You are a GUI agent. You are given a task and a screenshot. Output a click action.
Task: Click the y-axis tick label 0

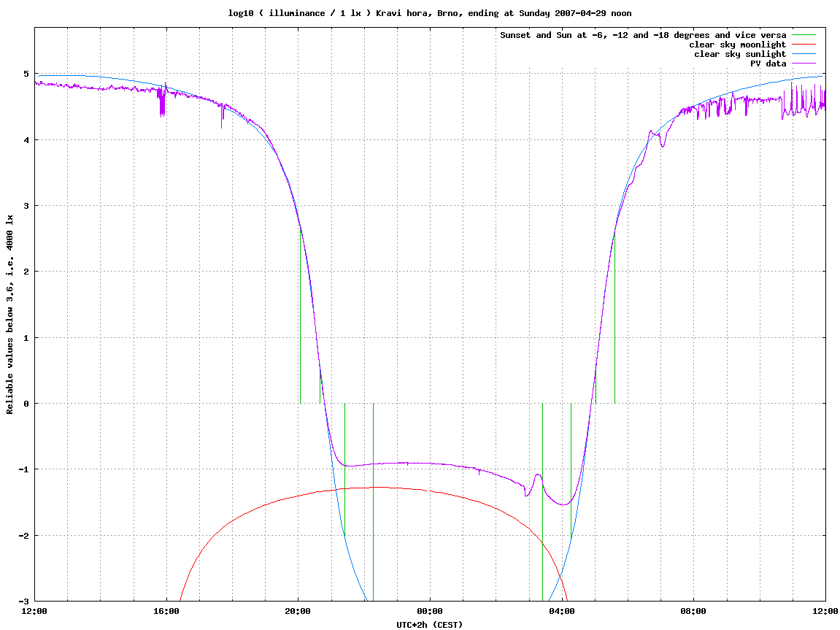point(26,404)
